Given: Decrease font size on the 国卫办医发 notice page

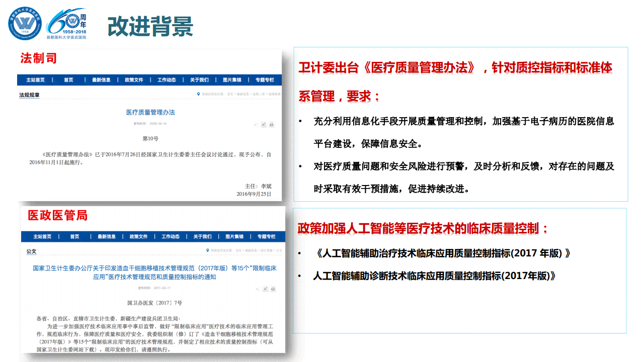Looking at the screenshot, I should (257, 289).
